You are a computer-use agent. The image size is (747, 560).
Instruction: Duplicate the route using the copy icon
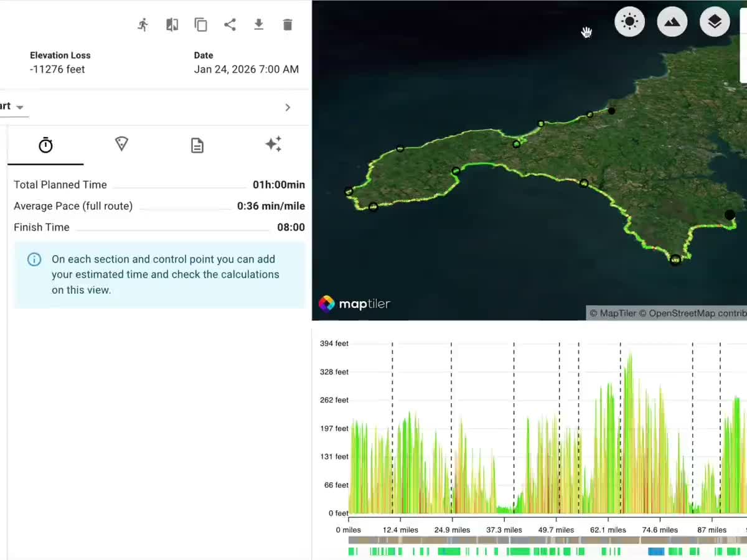(200, 24)
